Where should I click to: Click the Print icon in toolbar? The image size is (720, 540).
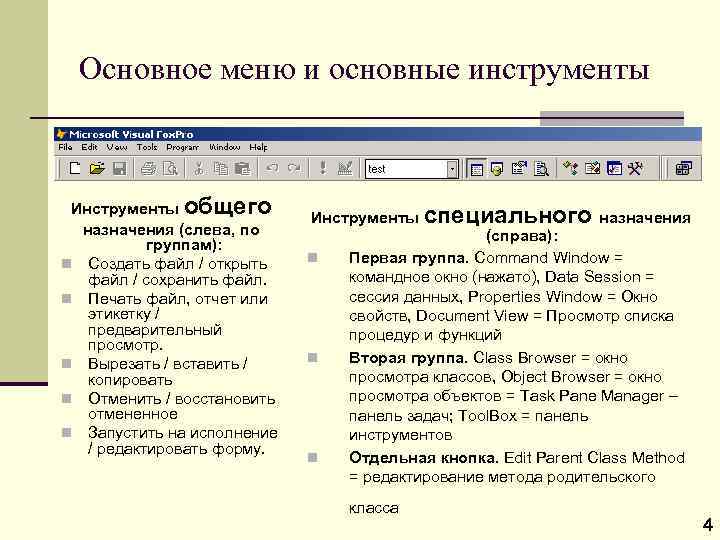click(x=148, y=169)
